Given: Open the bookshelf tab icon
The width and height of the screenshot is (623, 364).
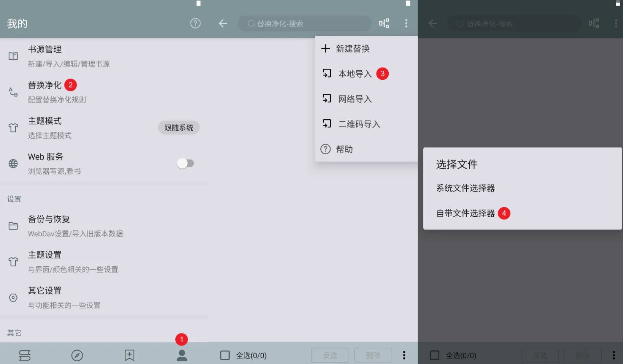Looking at the screenshot, I should click(x=25, y=355).
